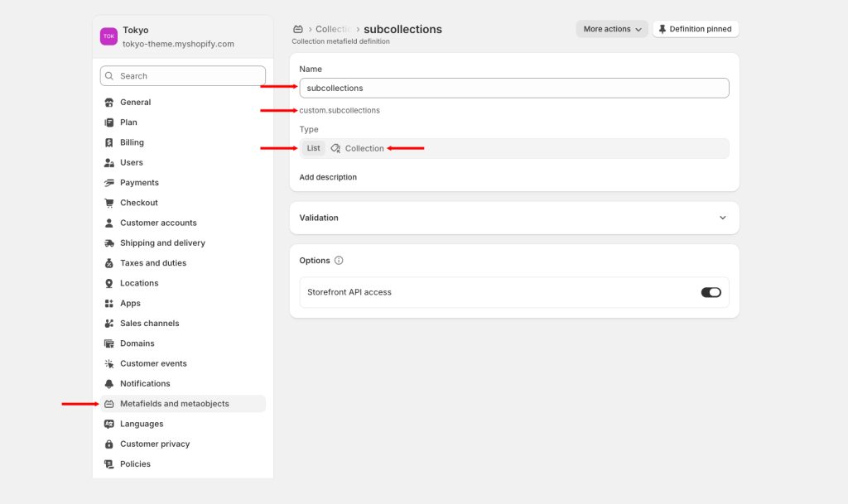Click the General store icon in sidebar

(x=108, y=102)
